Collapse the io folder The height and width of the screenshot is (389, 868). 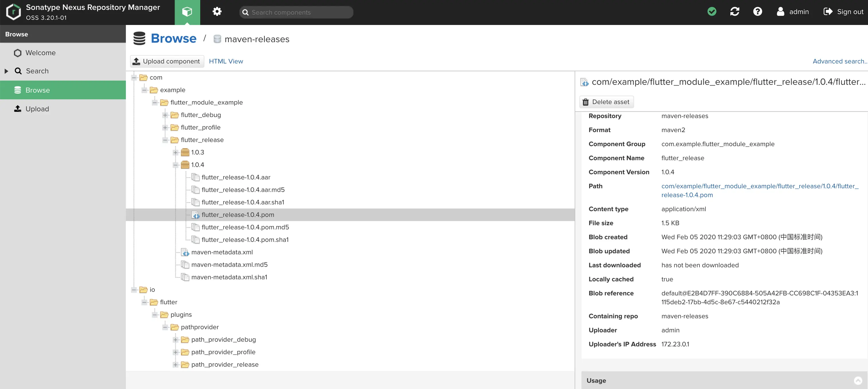[x=134, y=290]
